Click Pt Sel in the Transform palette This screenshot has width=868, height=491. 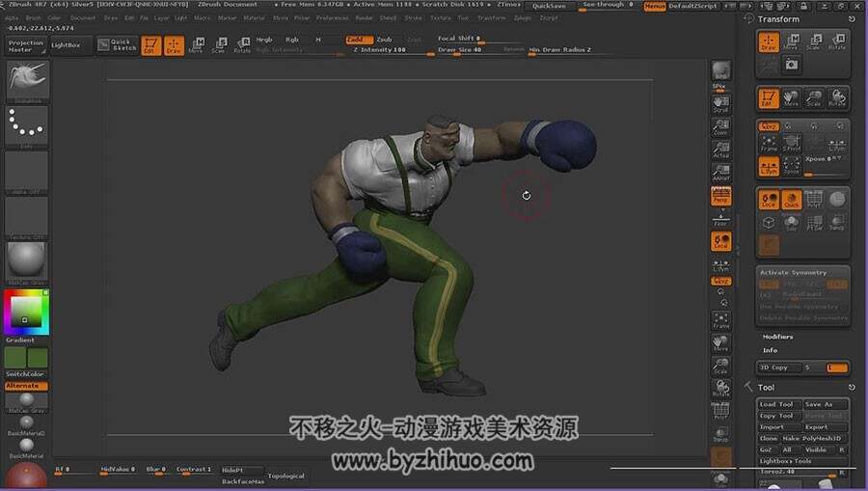pos(814,223)
